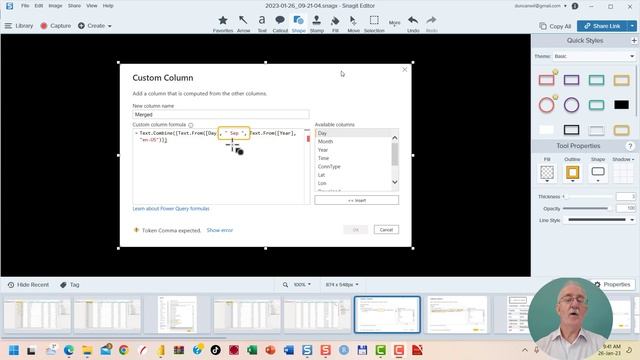Click the Share Link button

(x=602, y=26)
